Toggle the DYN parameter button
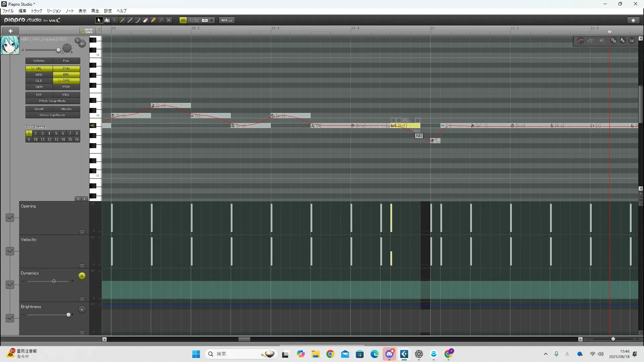Image resolution: width=644 pixels, height=362 pixels. [x=66, y=68]
